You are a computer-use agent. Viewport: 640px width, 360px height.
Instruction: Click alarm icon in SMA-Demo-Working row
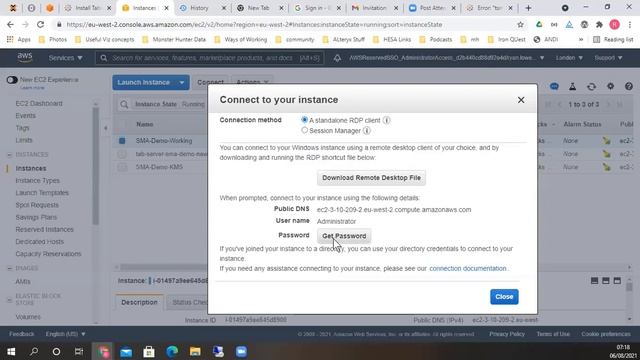(607, 141)
